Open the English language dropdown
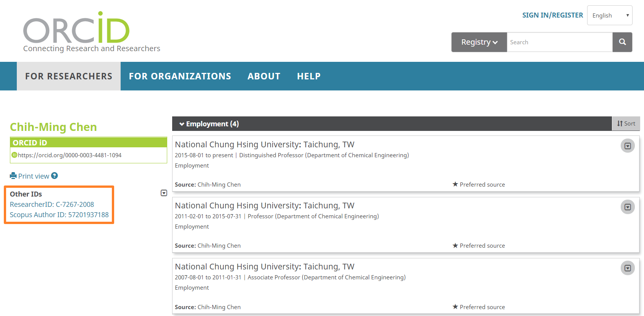 610,15
